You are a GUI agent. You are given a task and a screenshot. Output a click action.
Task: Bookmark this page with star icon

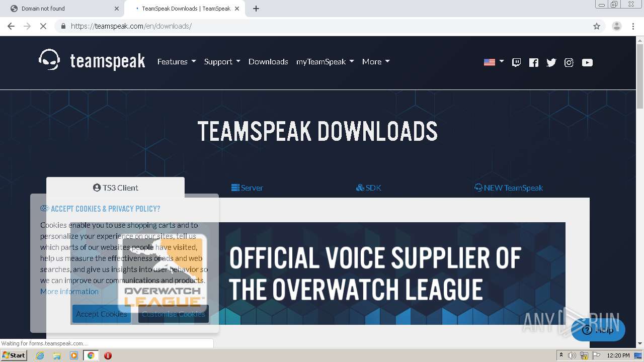pyautogui.click(x=597, y=26)
